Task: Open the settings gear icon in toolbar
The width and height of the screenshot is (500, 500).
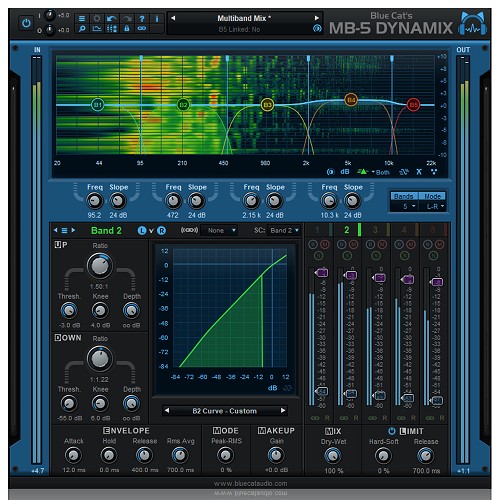Action: pyautogui.click(x=97, y=18)
